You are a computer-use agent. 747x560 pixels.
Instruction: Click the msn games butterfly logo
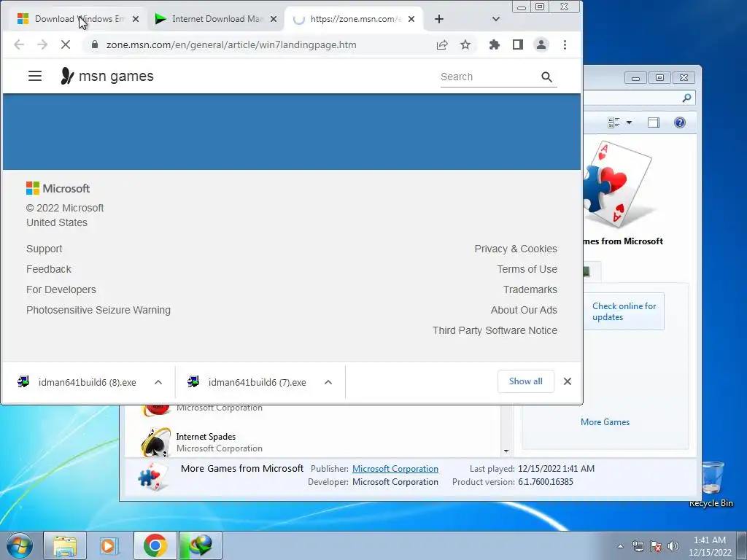click(x=66, y=76)
